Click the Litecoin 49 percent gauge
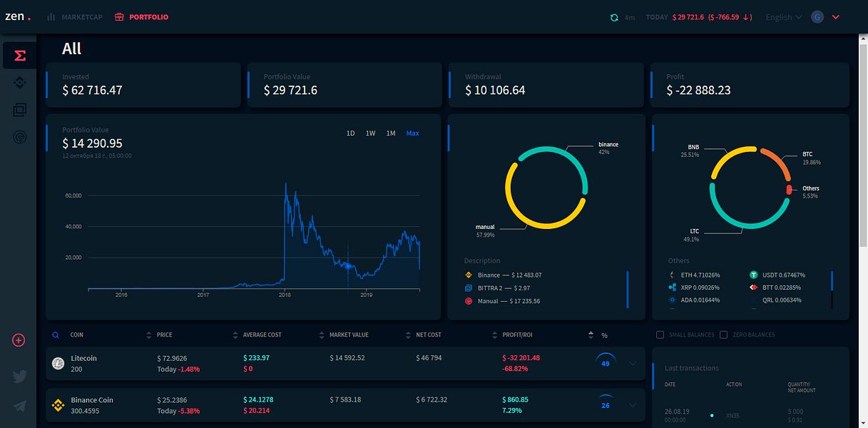 tap(605, 363)
